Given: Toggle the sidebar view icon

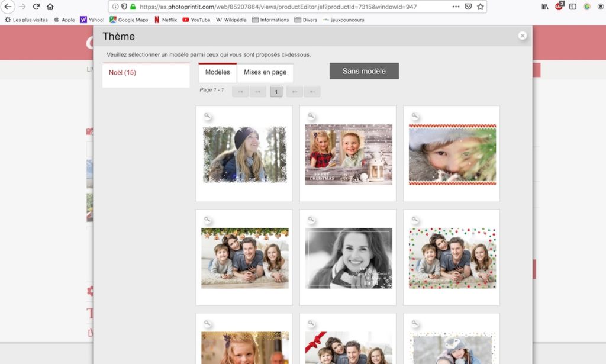Looking at the screenshot, I should (573, 7).
